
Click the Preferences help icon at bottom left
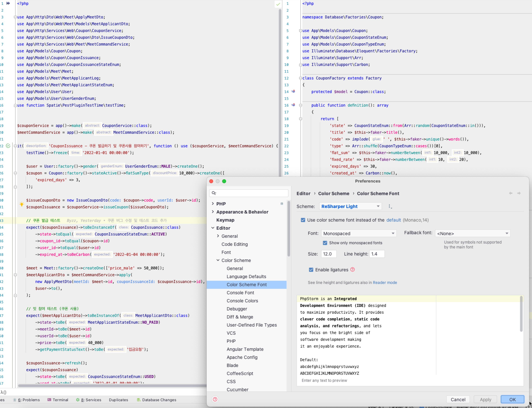(215, 399)
